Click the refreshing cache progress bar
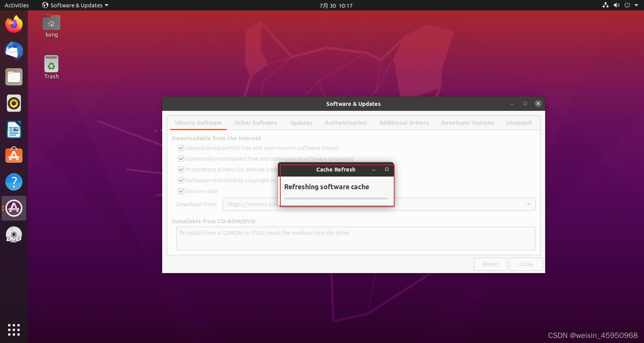The image size is (644, 343). (336, 199)
